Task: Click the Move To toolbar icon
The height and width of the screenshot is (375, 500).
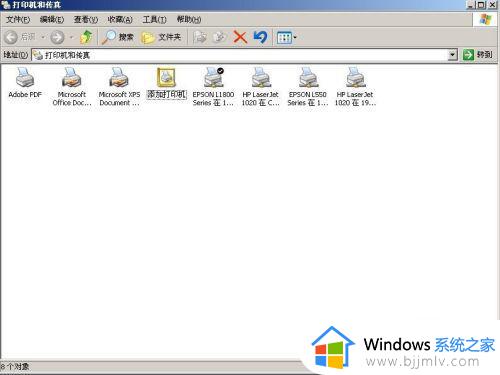Action: 200,37
